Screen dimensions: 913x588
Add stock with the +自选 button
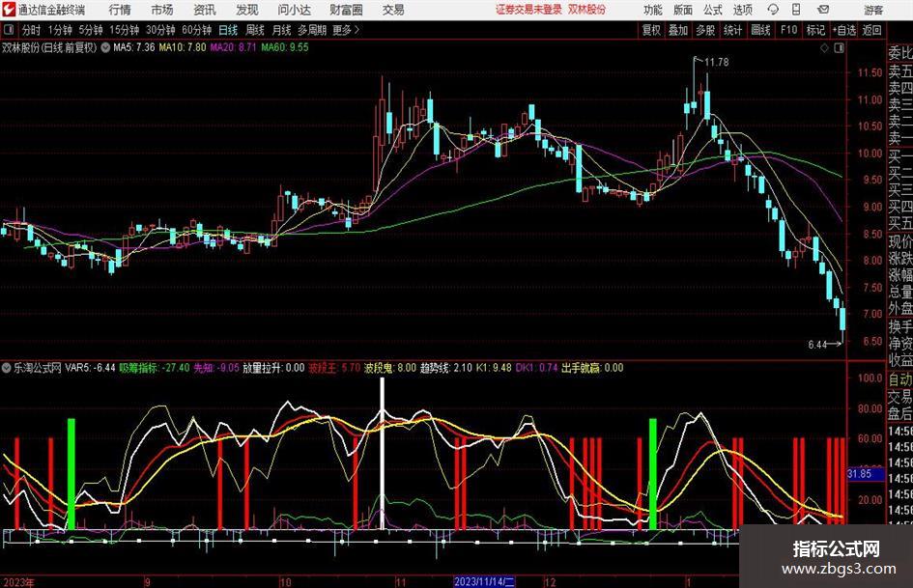tap(844, 30)
